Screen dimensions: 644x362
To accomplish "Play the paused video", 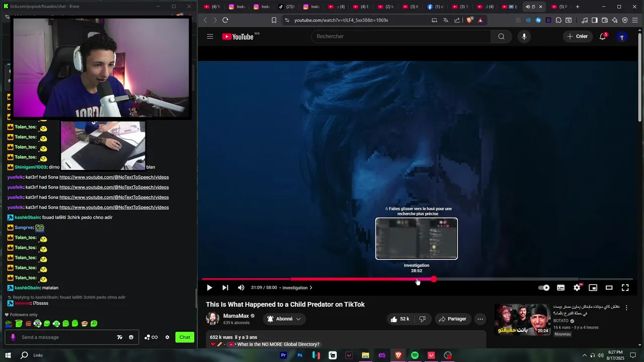I will pyautogui.click(x=209, y=288).
